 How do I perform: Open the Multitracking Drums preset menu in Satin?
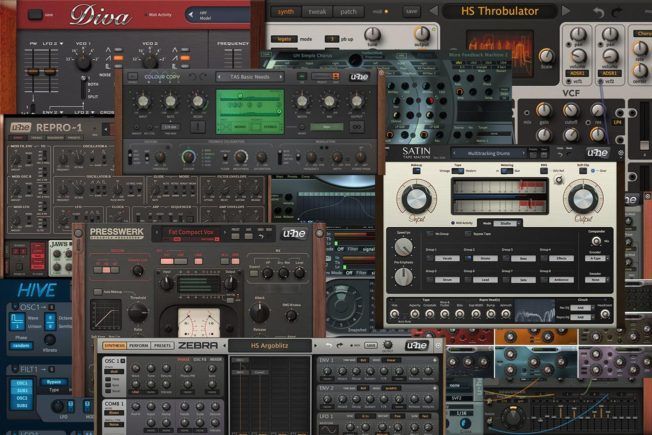(489, 153)
